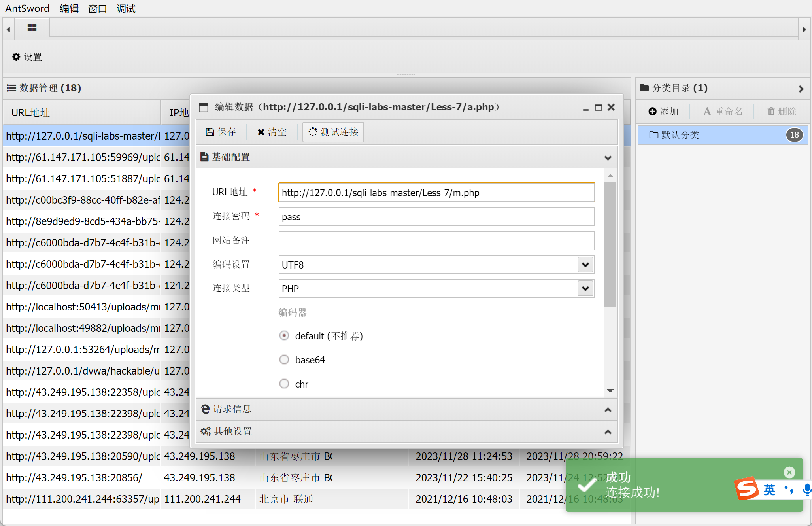Image resolution: width=812 pixels, height=526 pixels.
Task: Click the Sogou input method icon
Action: (746, 489)
